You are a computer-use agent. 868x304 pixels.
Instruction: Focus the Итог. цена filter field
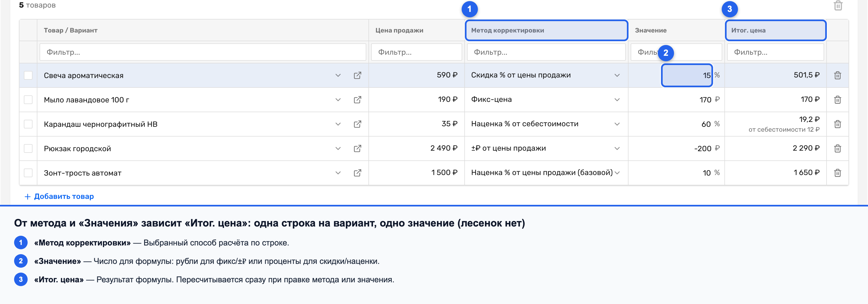(775, 52)
